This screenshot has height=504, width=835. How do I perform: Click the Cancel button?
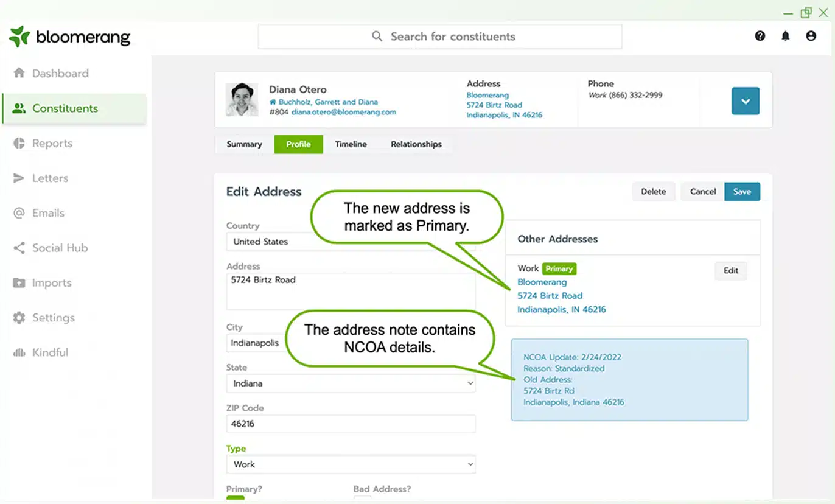(x=702, y=191)
